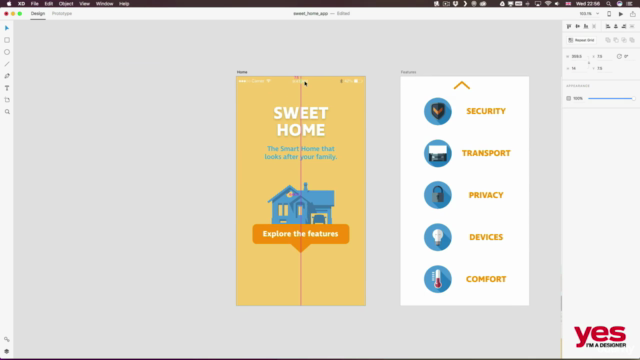Align selection to top edge

[x=569, y=27]
